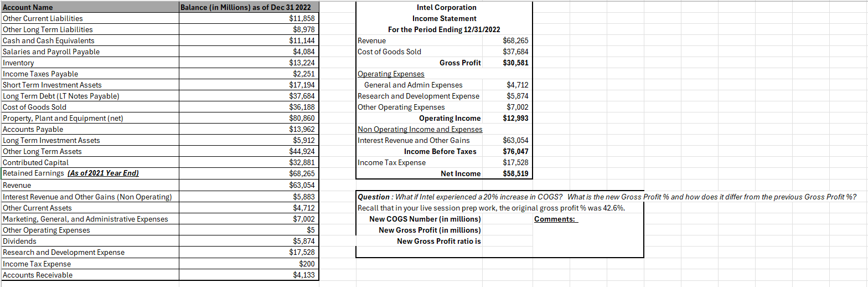The image size is (868, 287).
Task: Click the 'Other Current Liabilities' account cell
Action: pos(90,18)
